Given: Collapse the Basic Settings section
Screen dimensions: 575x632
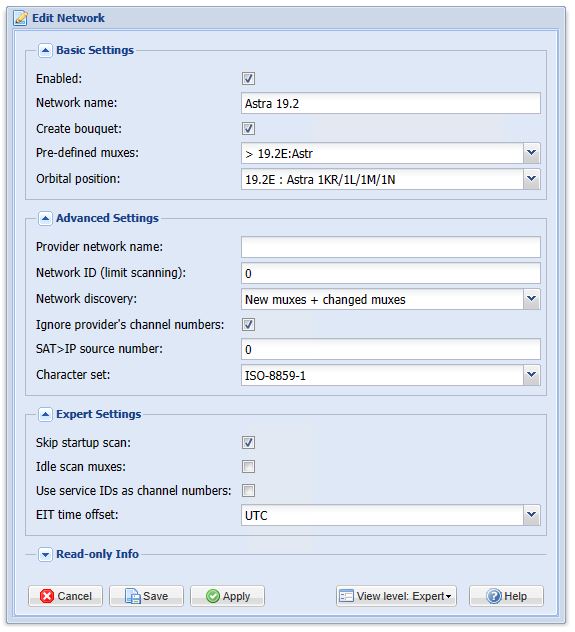Looking at the screenshot, I should tap(45, 50).
